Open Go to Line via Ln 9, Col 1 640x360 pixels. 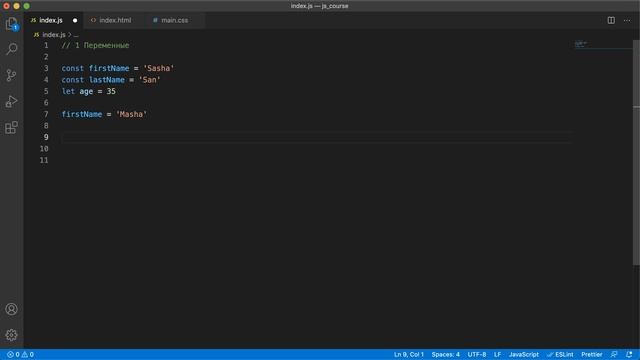(x=409, y=354)
